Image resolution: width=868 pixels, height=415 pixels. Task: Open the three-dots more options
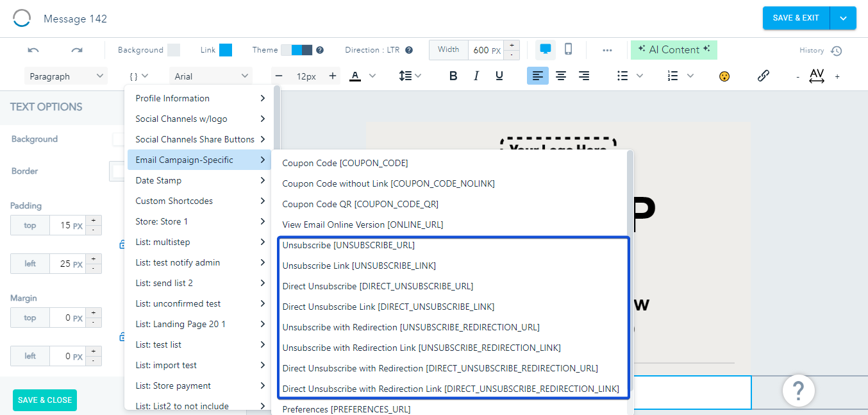coord(607,50)
